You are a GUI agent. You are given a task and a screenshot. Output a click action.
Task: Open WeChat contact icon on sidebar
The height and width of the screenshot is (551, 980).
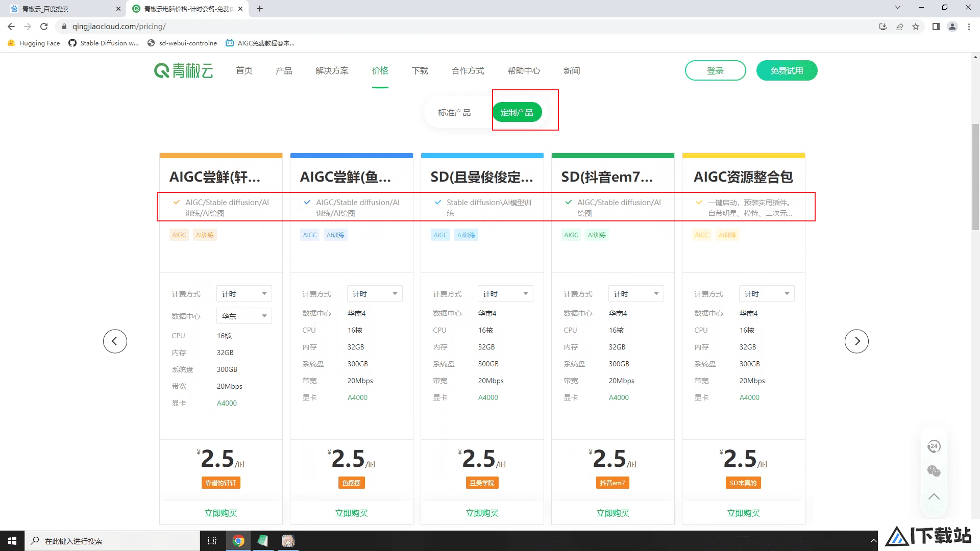coord(934,471)
